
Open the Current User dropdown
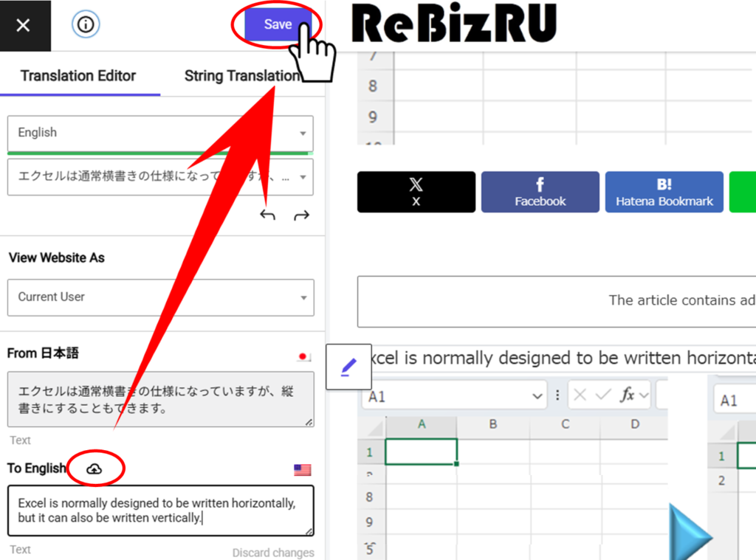click(160, 297)
